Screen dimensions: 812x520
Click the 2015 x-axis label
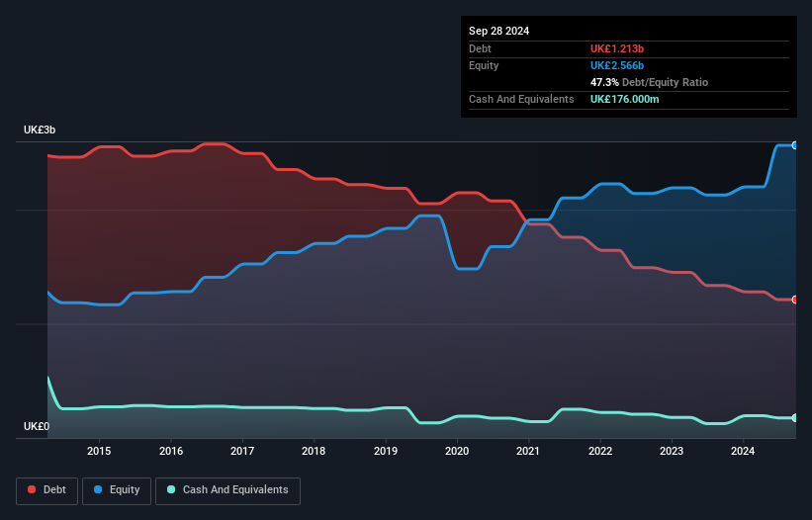click(99, 451)
